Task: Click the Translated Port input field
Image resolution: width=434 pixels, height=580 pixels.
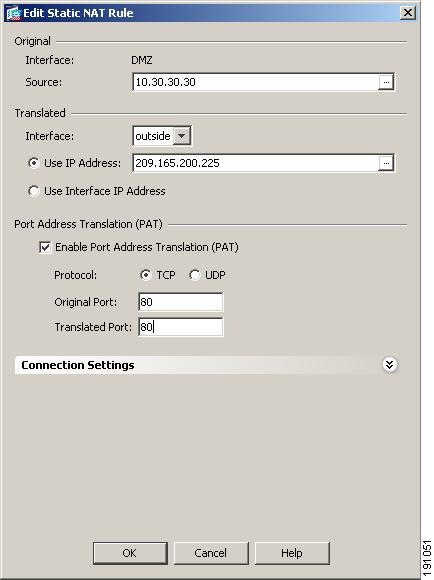Action: point(181,327)
